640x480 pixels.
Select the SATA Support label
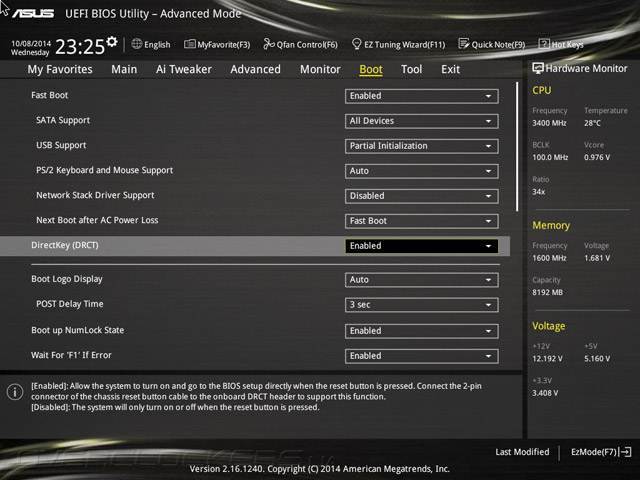click(x=63, y=120)
